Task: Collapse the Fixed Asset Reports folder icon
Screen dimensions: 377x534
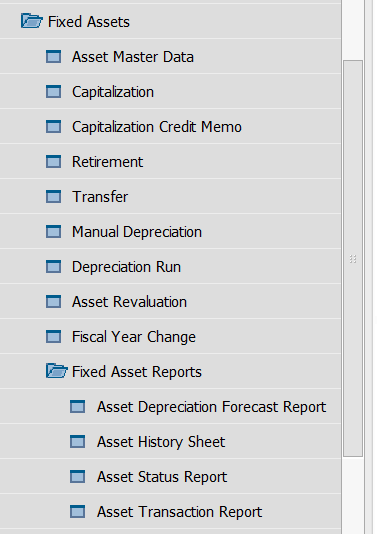Action: click(57, 371)
